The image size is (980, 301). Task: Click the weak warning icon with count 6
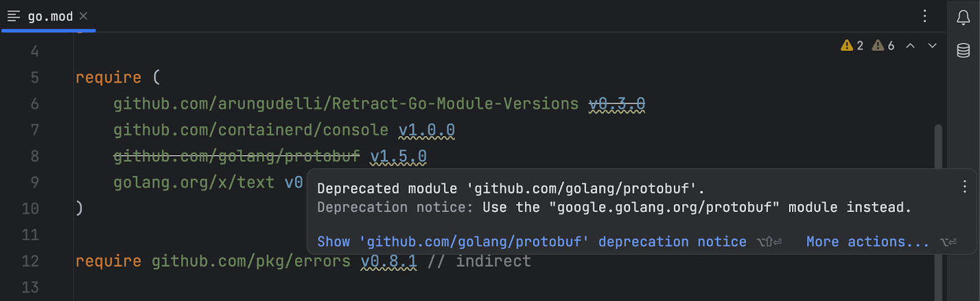(x=883, y=45)
